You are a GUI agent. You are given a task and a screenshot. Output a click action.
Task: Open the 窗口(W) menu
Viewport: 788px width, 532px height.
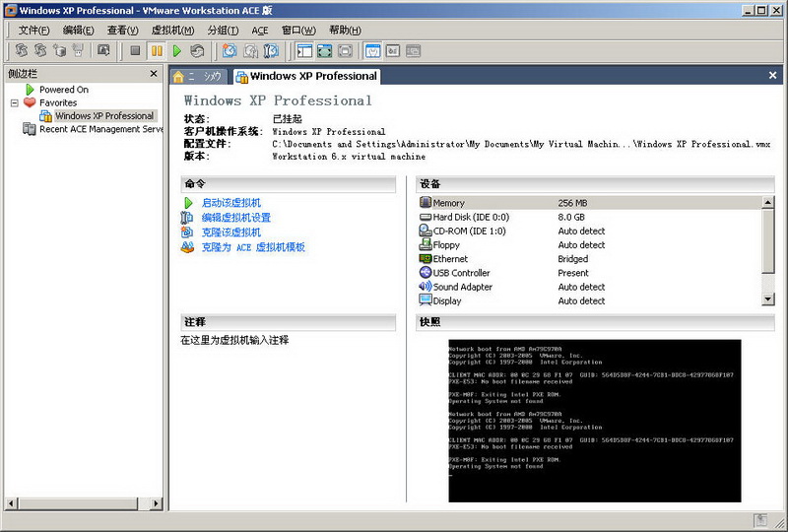coord(298,31)
